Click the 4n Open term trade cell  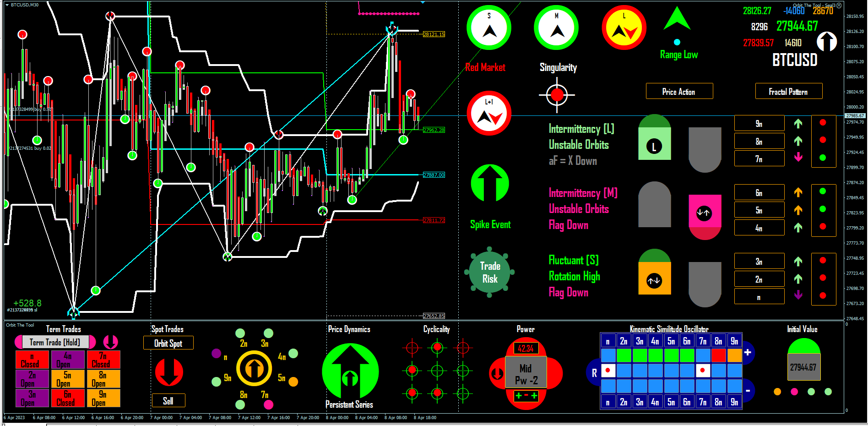click(x=68, y=360)
